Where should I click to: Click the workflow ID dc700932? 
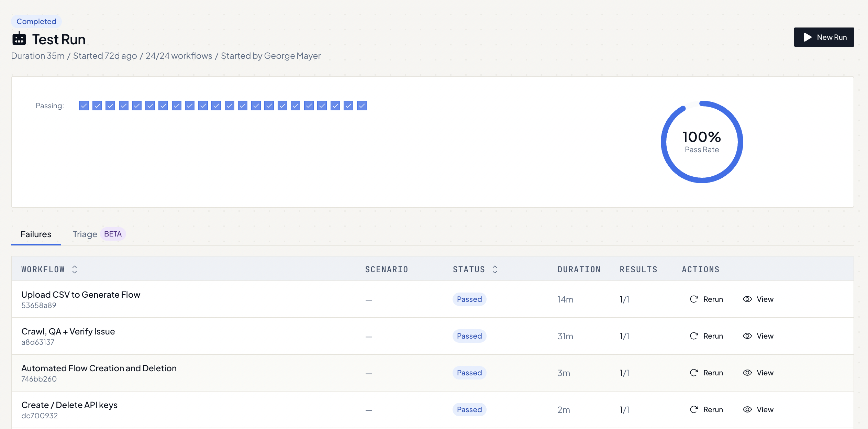click(x=40, y=416)
